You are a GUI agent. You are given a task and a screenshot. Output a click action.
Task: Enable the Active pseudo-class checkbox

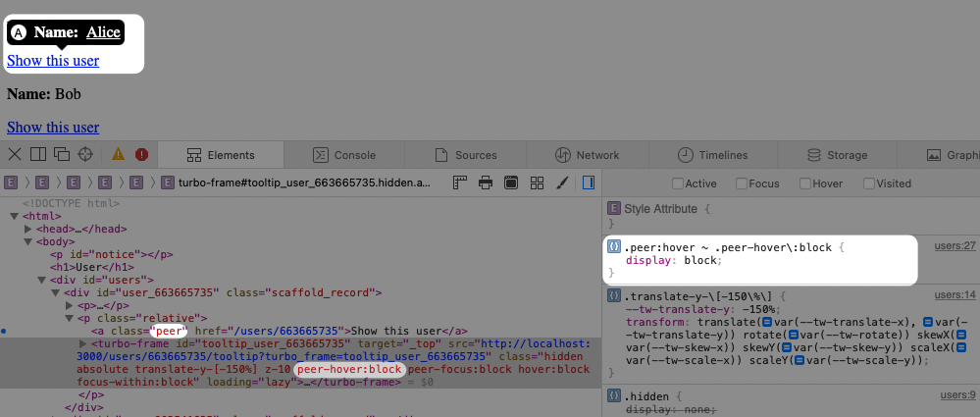click(678, 183)
